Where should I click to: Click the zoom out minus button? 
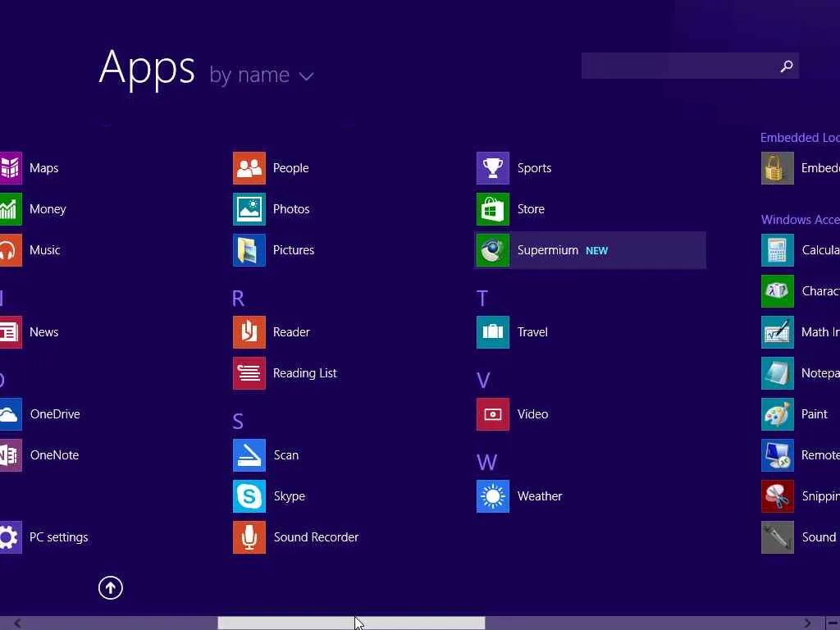pyautogui.click(x=833, y=623)
